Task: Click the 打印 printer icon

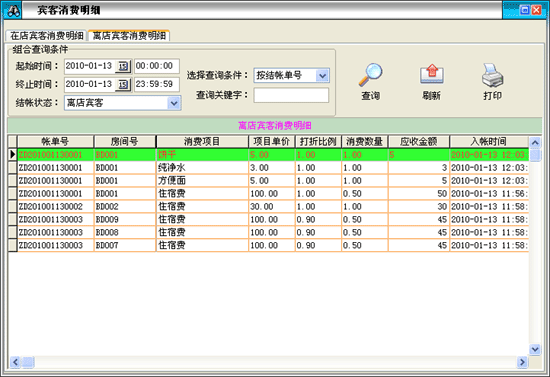Action: coord(492,75)
